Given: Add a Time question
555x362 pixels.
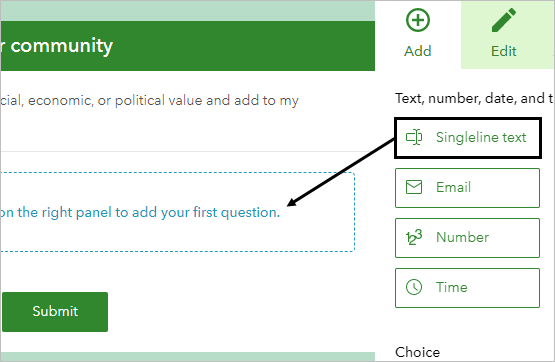Looking at the screenshot, I should pyautogui.click(x=467, y=288).
